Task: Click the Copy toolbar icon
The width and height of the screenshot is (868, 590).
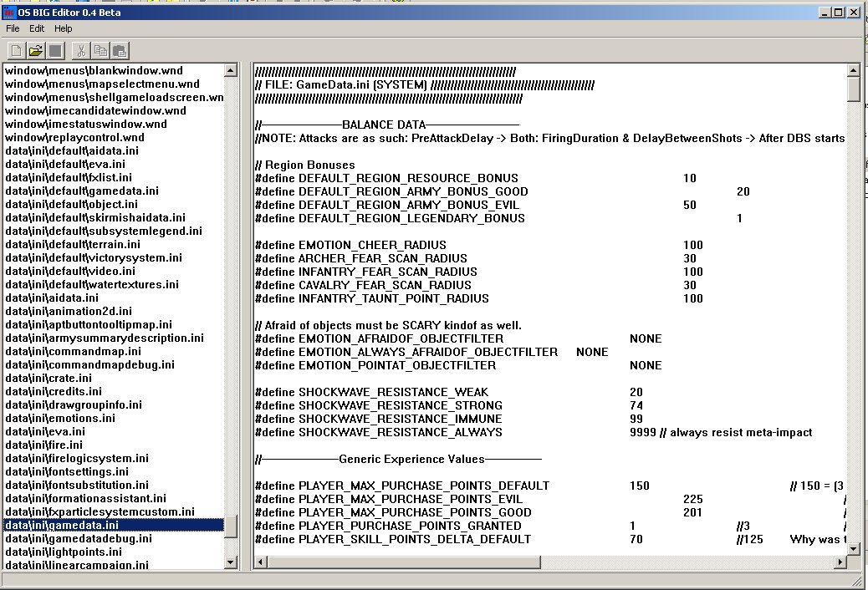Action: (x=100, y=50)
